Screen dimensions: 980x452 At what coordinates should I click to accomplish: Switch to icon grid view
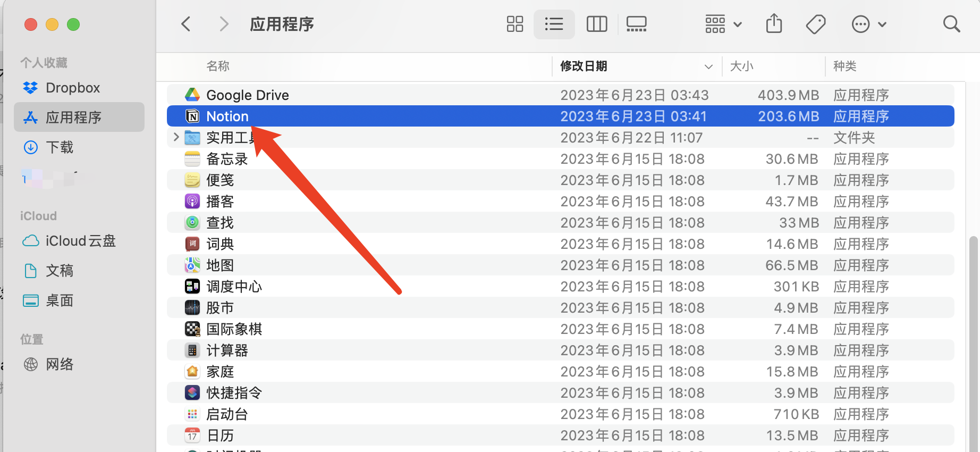coord(514,24)
